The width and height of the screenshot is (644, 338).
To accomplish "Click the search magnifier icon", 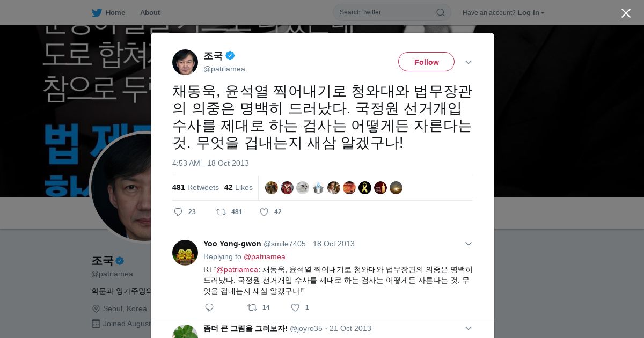I will point(440,12).
